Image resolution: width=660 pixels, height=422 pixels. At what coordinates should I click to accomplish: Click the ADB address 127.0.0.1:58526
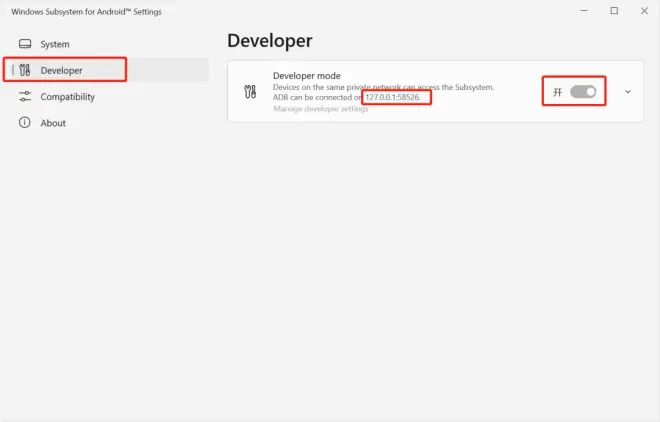pyautogui.click(x=393, y=97)
